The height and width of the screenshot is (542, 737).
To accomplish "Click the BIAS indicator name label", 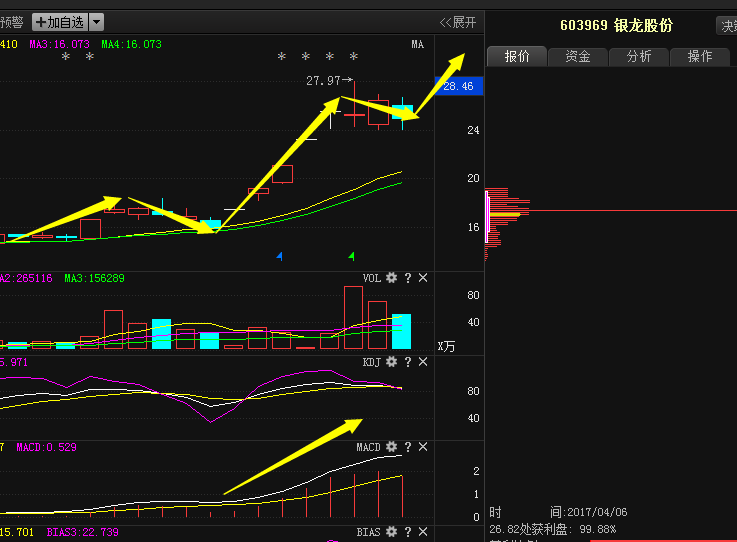I will (x=369, y=532).
